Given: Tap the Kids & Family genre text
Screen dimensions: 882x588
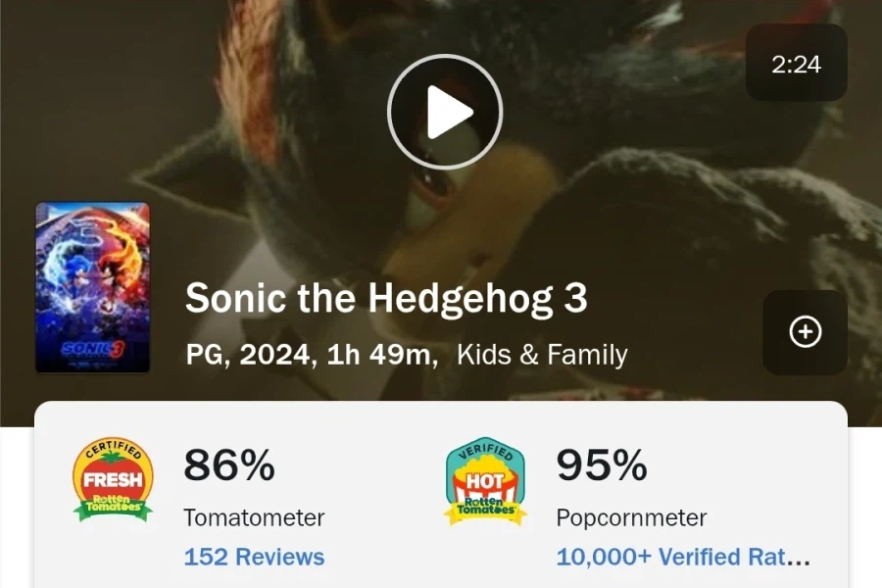Looking at the screenshot, I should click(x=542, y=355).
